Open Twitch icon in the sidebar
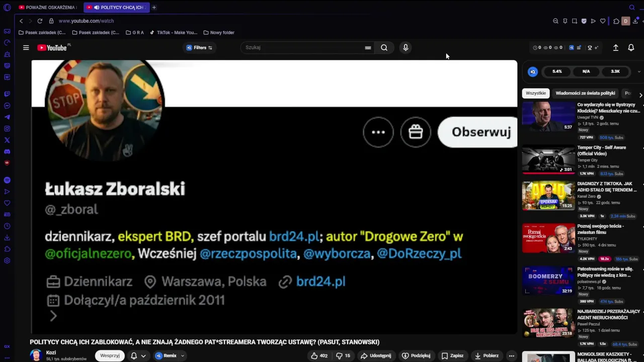The width and height of the screenshot is (644, 362). point(7,94)
